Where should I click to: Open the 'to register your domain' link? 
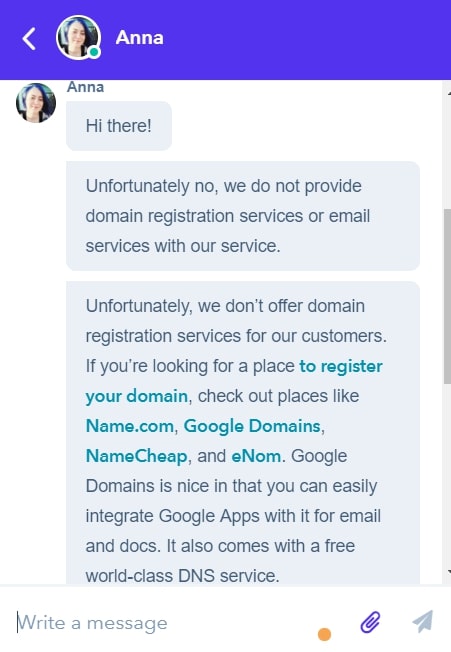click(x=234, y=381)
